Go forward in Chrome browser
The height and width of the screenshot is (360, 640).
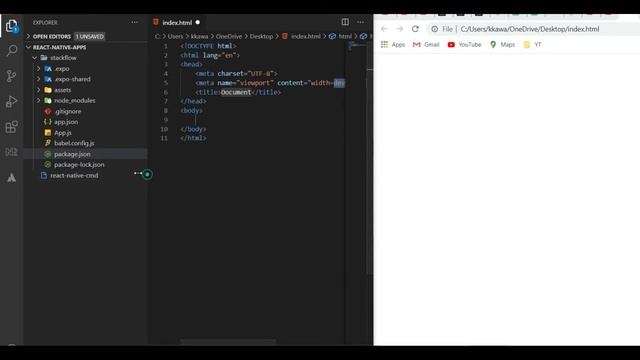[x=400, y=29]
